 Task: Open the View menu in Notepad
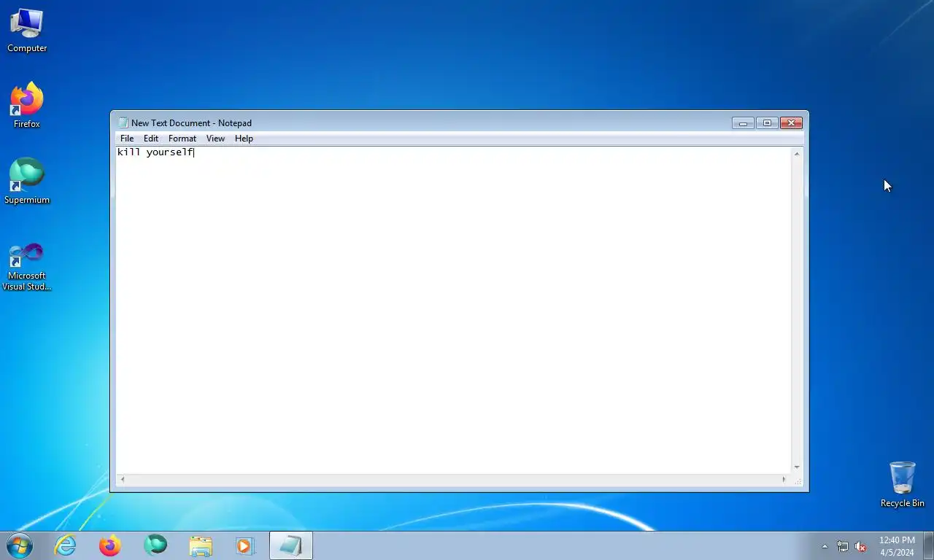coord(215,139)
